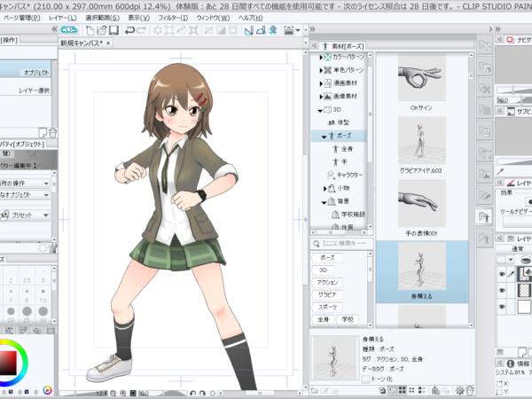Image resolution: width=532 pixels, height=399 pixels.
Task: Expand the 漫画素材 tree folder
Action: click(x=321, y=83)
